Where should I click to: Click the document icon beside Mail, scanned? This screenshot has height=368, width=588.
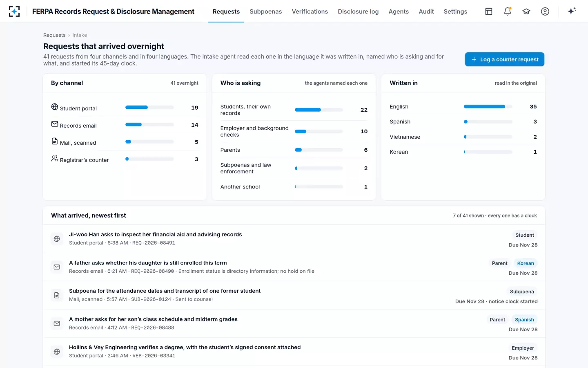click(55, 141)
